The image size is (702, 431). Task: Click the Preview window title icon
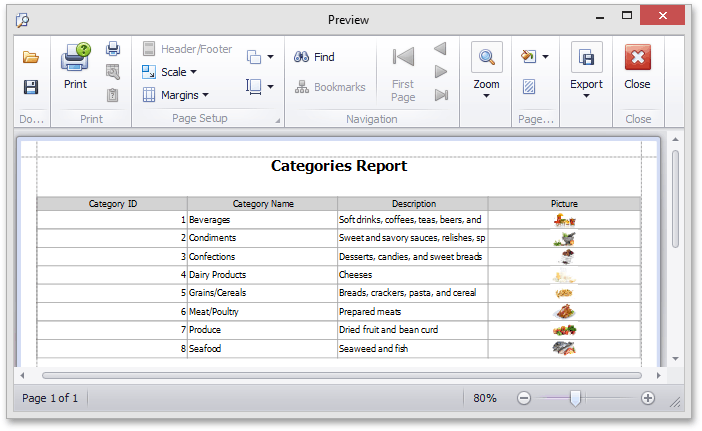22,20
